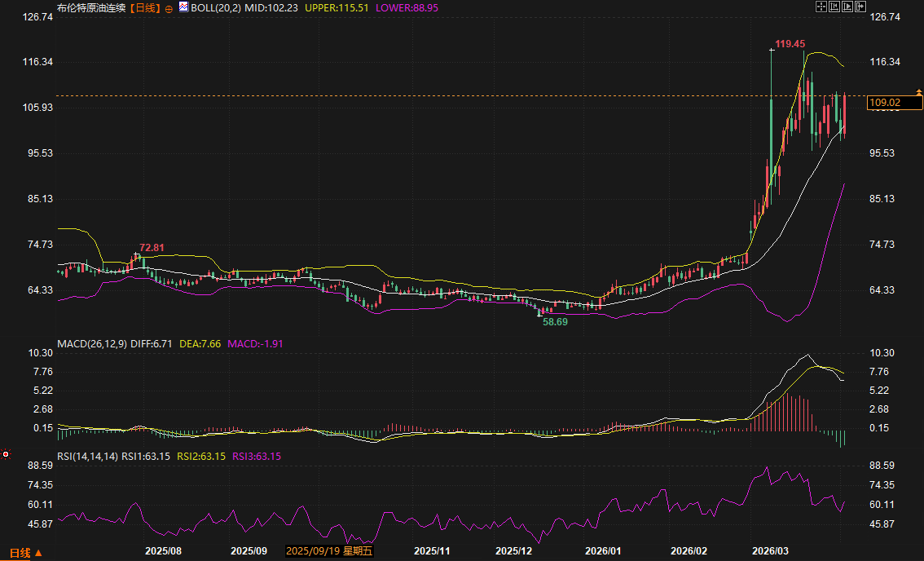
Task: Click the 72.81 local high price label
Action: click(152, 247)
